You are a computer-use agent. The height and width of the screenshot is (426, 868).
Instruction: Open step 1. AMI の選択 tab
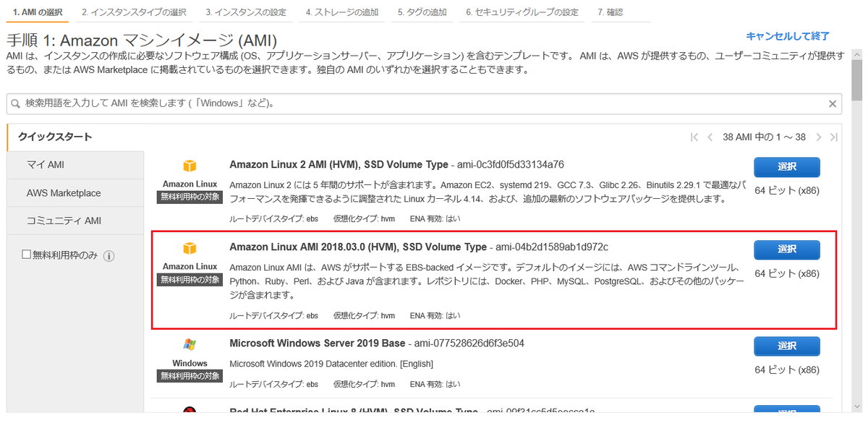pos(37,12)
